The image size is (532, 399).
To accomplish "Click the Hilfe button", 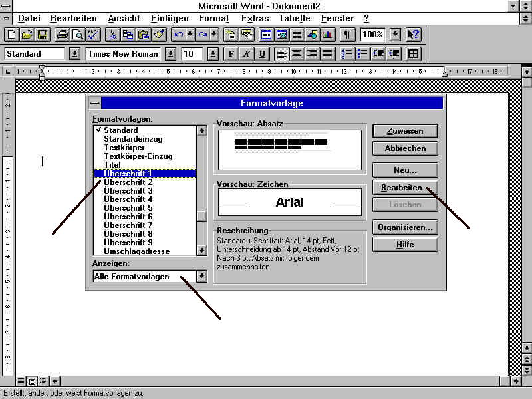I will click(x=405, y=245).
